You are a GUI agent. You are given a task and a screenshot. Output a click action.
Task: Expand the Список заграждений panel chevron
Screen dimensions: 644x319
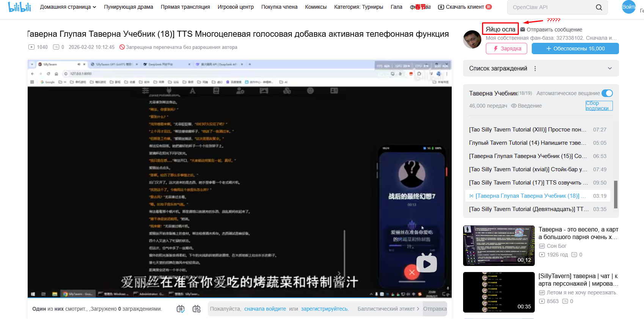pyautogui.click(x=610, y=69)
